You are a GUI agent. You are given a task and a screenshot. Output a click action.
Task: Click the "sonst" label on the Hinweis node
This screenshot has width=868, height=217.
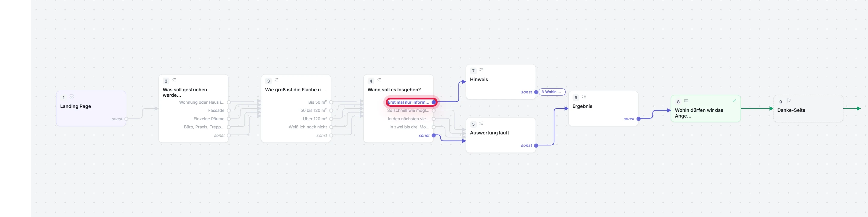[526, 92]
